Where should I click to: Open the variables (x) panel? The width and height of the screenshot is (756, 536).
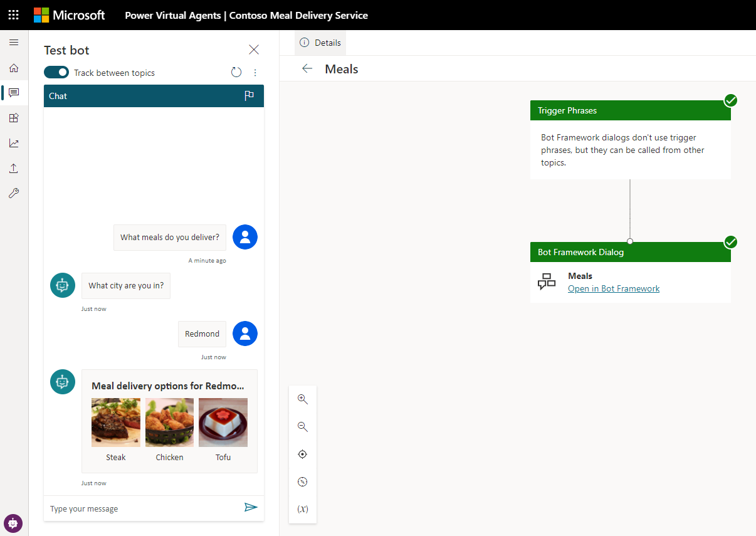point(303,509)
